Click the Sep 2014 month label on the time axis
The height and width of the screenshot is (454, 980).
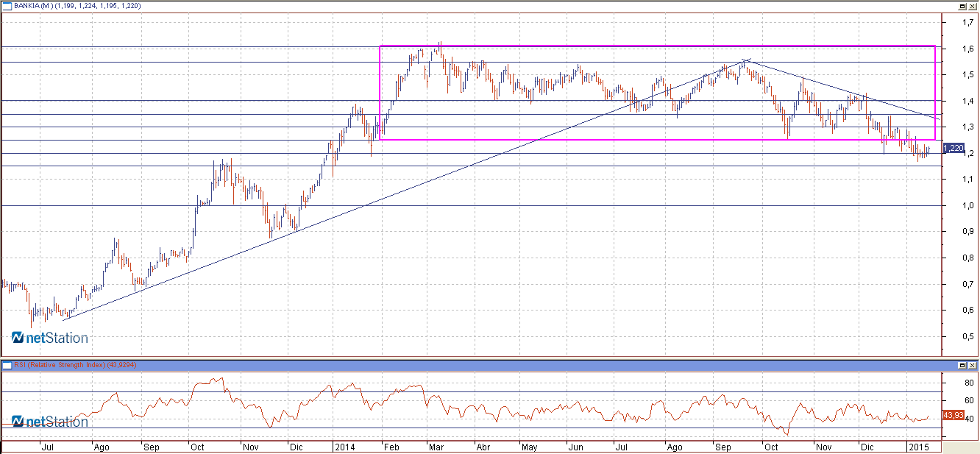725,447
